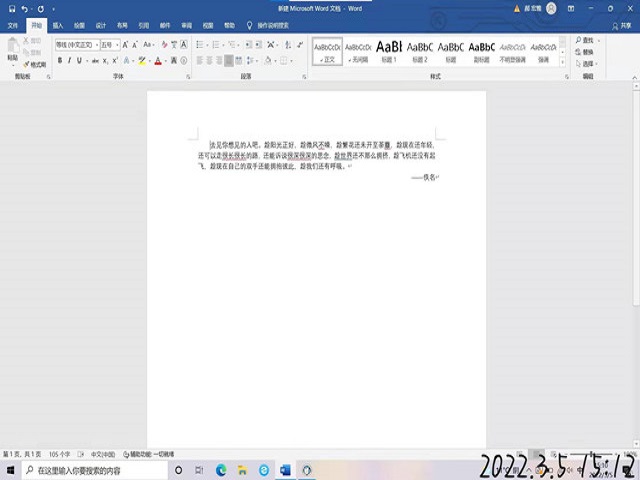Apply the Heading 1 style
The image size is (640, 480).
click(x=389, y=51)
